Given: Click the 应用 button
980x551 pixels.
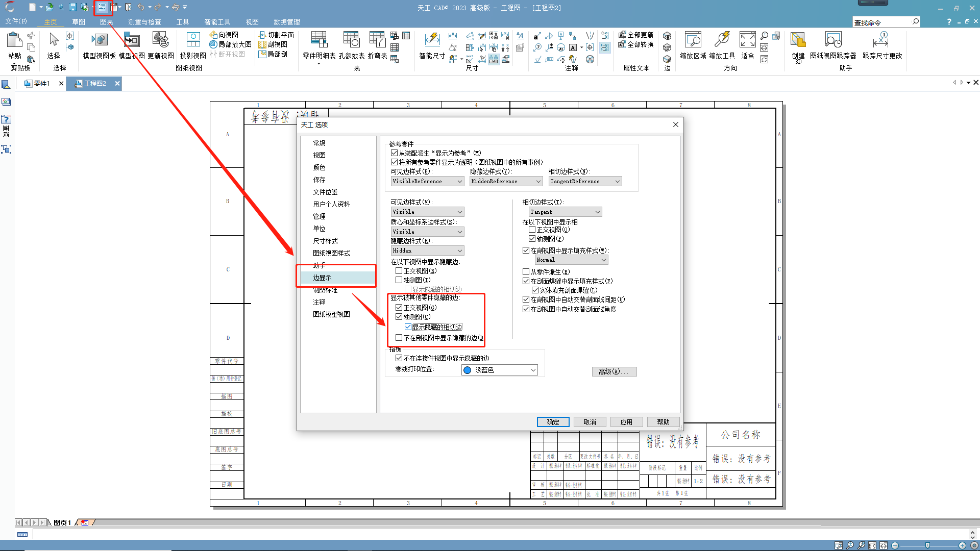Looking at the screenshot, I should pyautogui.click(x=626, y=422).
